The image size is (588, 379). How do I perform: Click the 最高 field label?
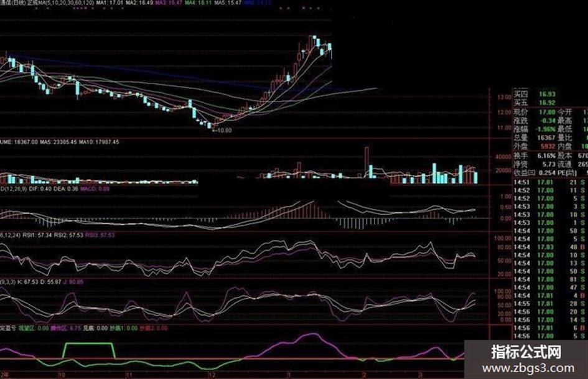[x=565, y=121]
